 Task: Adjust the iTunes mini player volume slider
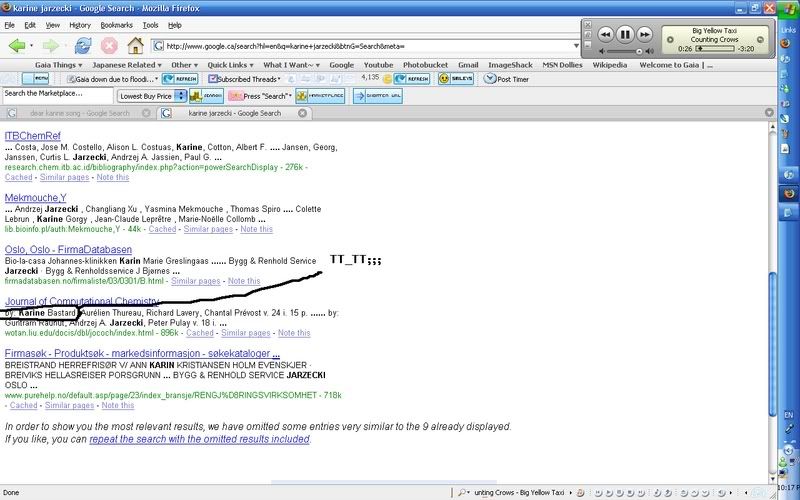point(625,51)
